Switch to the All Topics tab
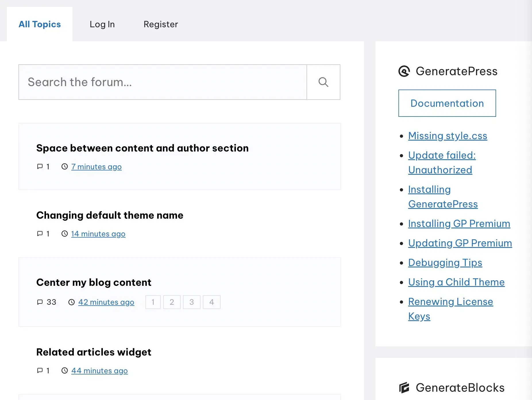Viewport: 532px width, 400px height. click(40, 24)
